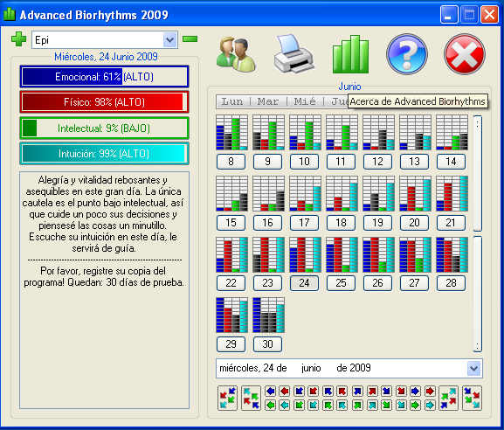Click the last cyan right arrow button
504x430 pixels.
430,405
